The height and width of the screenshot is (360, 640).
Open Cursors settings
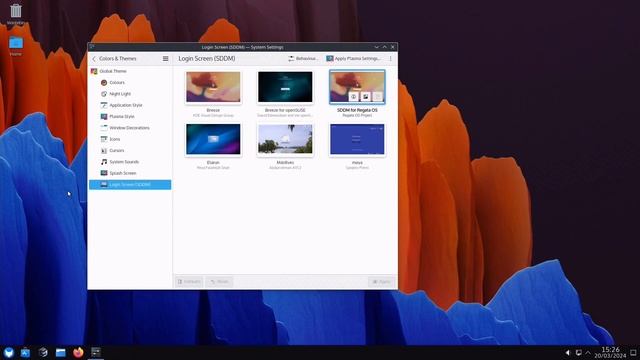click(130, 151)
